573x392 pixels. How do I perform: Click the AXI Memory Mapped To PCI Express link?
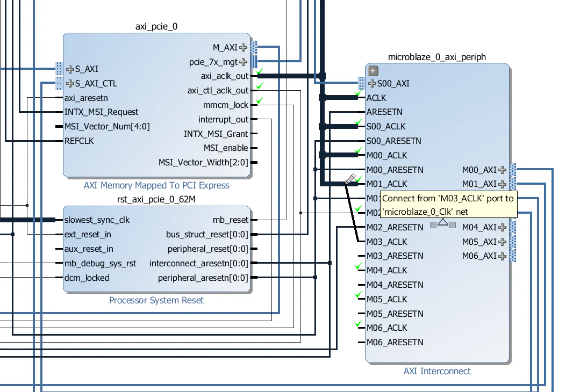(x=156, y=185)
